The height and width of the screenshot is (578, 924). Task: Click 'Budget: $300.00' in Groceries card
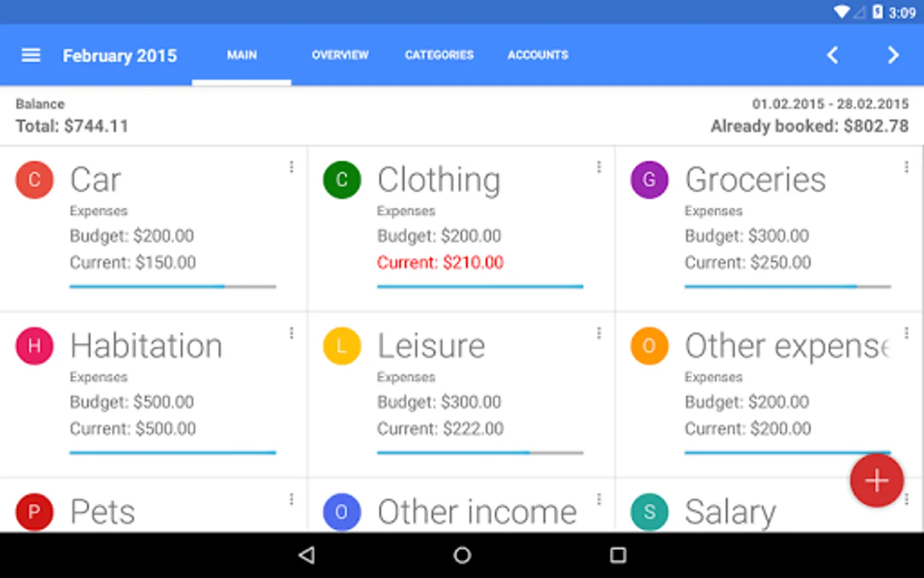pyautogui.click(x=747, y=236)
